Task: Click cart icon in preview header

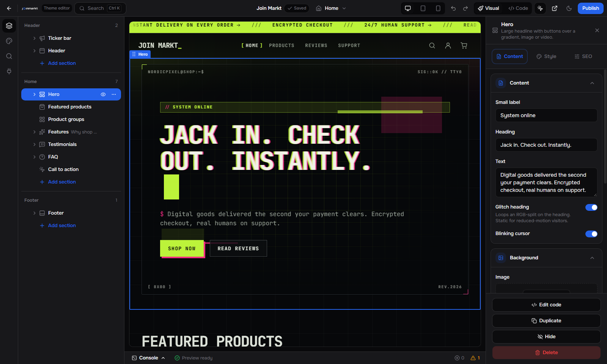Action: (x=464, y=45)
